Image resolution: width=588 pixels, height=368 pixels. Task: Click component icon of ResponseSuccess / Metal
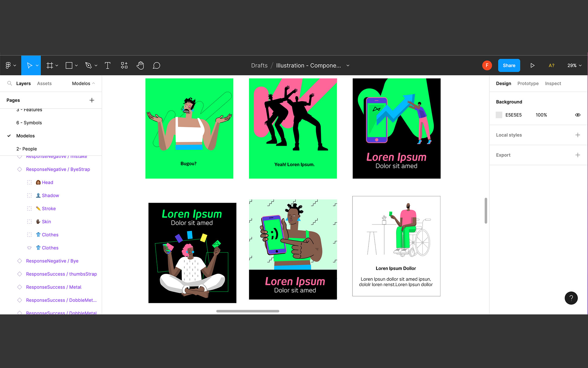(20, 287)
